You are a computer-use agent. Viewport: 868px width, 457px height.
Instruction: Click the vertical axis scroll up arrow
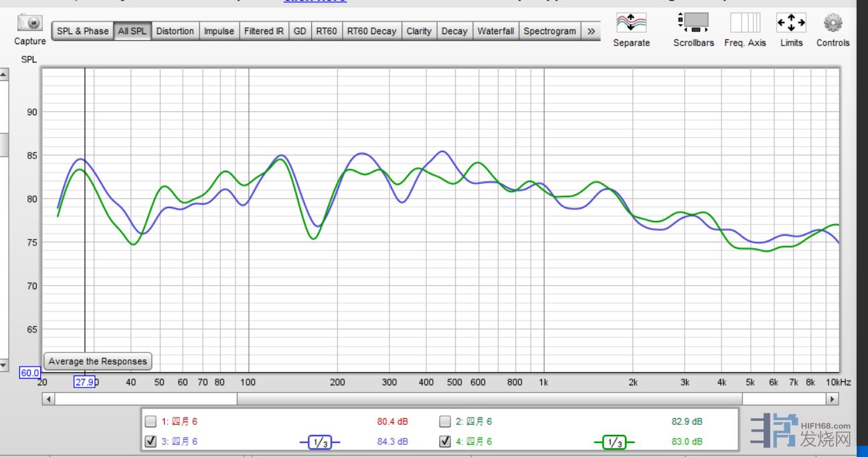tap(3, 74)
